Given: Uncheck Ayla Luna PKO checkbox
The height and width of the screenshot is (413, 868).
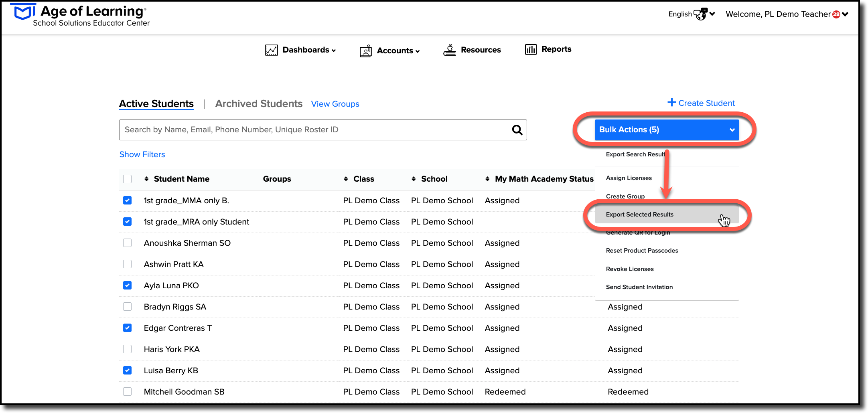Looking at the screenshot, I should (128, 285).
